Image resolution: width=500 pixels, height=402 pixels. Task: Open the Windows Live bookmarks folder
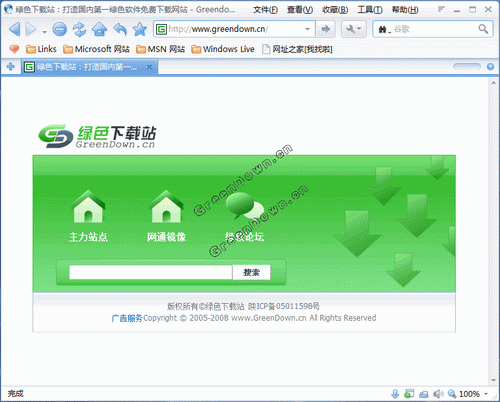point(223,49)
